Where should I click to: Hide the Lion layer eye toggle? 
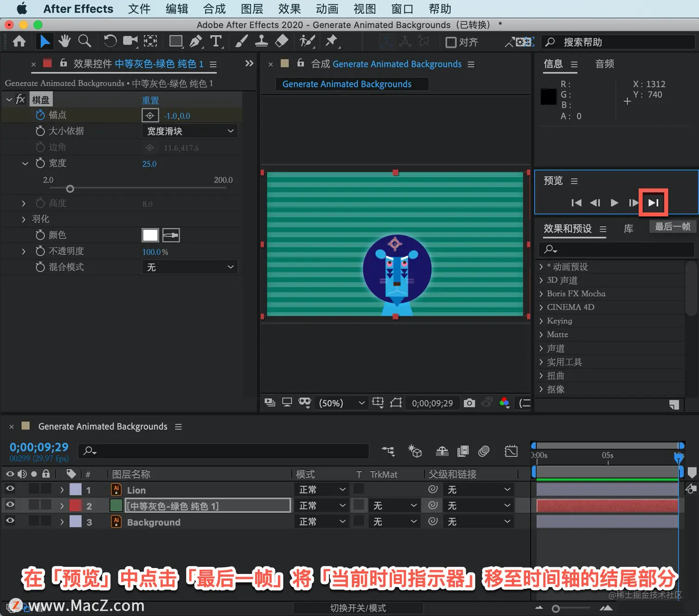pos(10,489)
